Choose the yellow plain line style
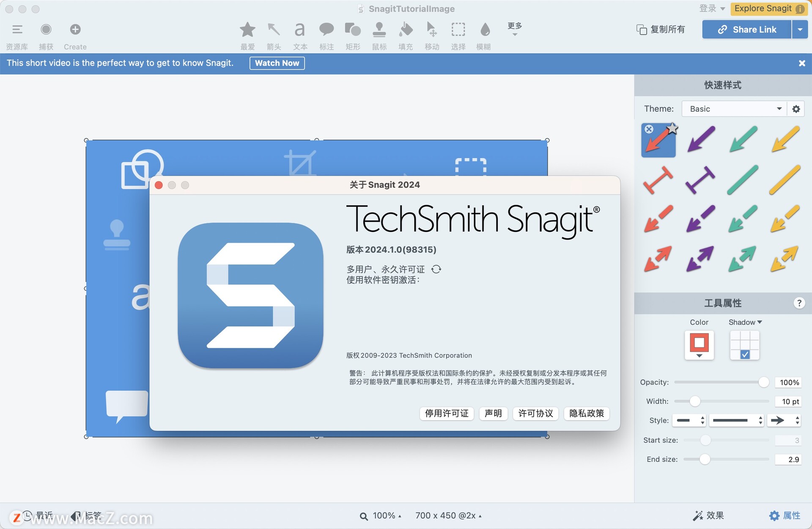812x529 pixels. pyautogui.click(x=785, y=180)
